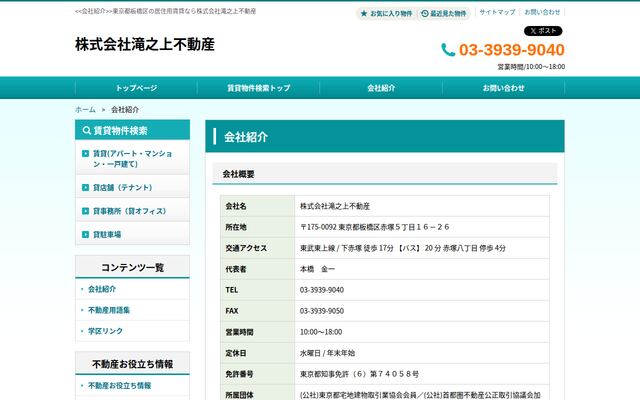The width and height of the screenshot is (640, 400).
Task: Click the clock icon beside 最近見た物件
Action: (x=424, y=13)
